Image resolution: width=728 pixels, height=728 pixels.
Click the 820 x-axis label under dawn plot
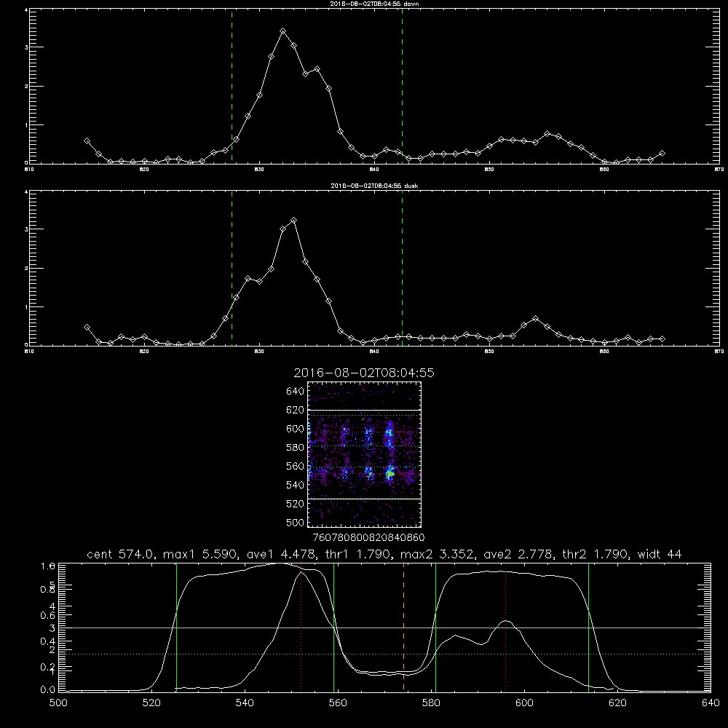tap(144, 170)
